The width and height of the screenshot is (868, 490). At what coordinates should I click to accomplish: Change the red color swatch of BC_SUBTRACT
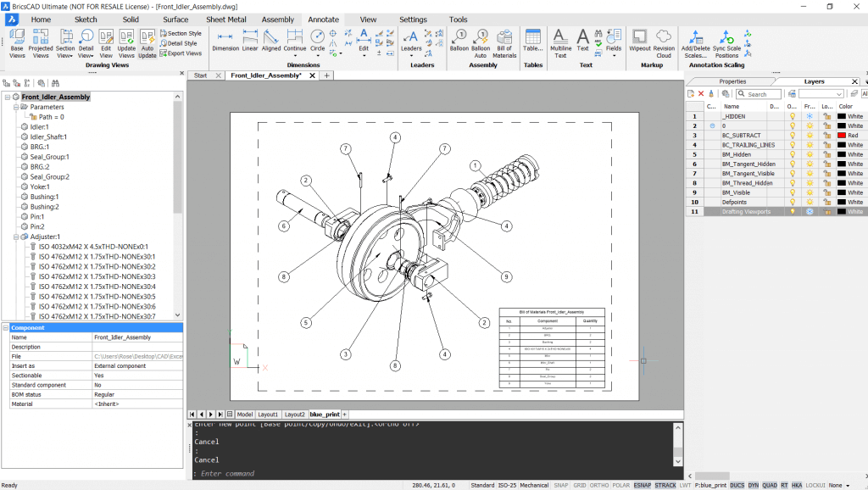click(x=842, y=135)
